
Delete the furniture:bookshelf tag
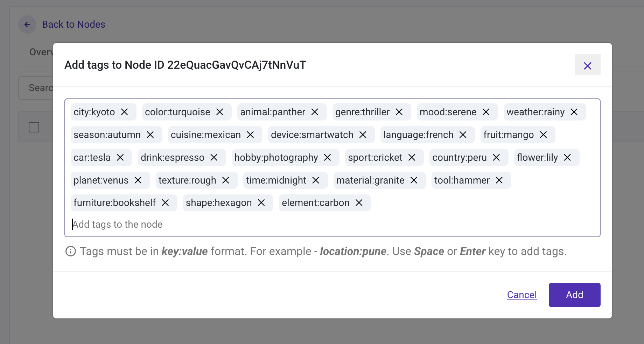pyautogui.click(x=165, y=202)
